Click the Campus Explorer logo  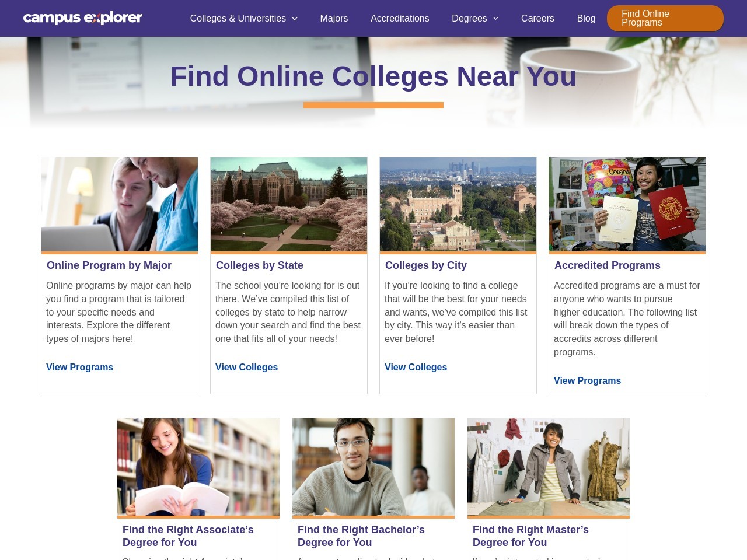coord(83,18)
